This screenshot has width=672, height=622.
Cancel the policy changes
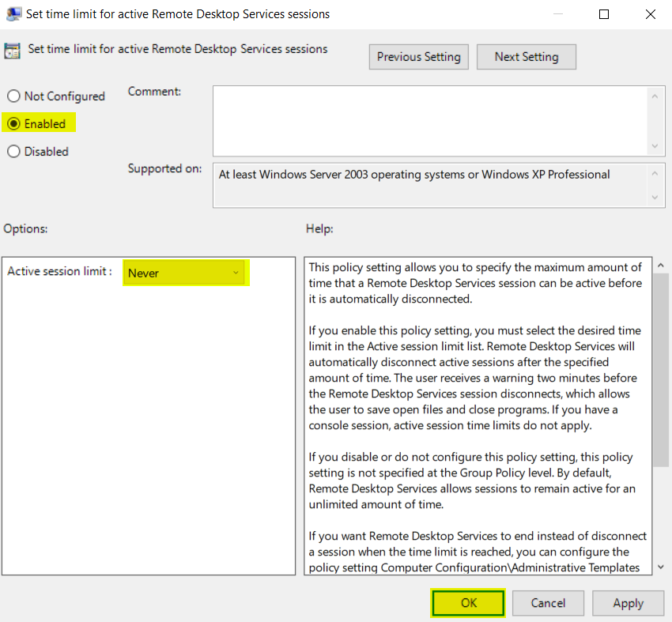(x=548, y=603)
